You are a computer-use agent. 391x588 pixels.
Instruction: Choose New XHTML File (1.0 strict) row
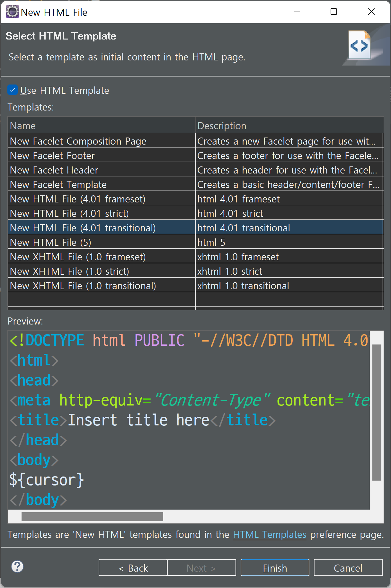click(195, 271)
